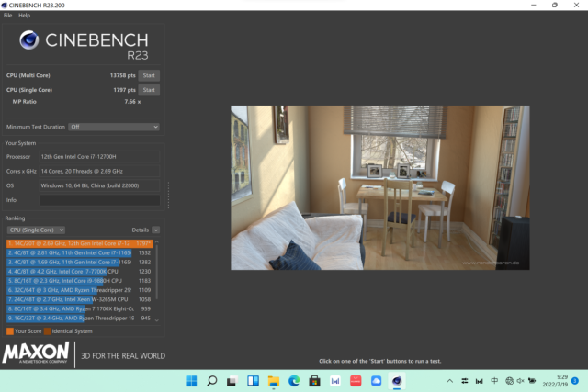The image size is (588, 392).
Task: Click the panel splitter dotted handle
Action: pos(168,196)
